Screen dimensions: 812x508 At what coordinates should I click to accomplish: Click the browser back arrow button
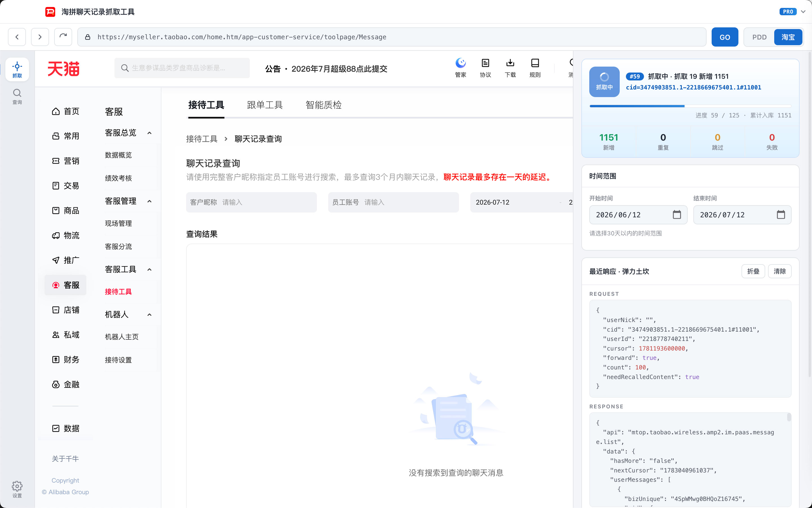[x=17, y=37]
